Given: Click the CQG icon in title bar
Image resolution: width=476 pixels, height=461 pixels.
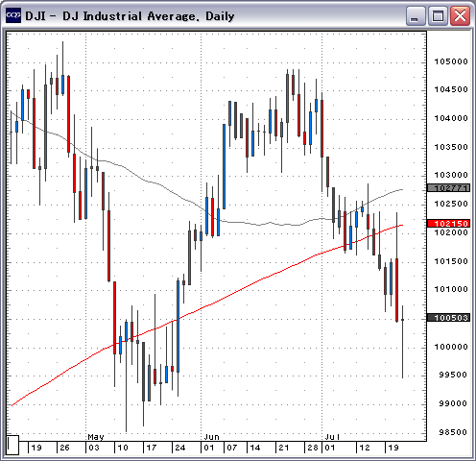Looking at the screenshot, I should coord(13,15).
